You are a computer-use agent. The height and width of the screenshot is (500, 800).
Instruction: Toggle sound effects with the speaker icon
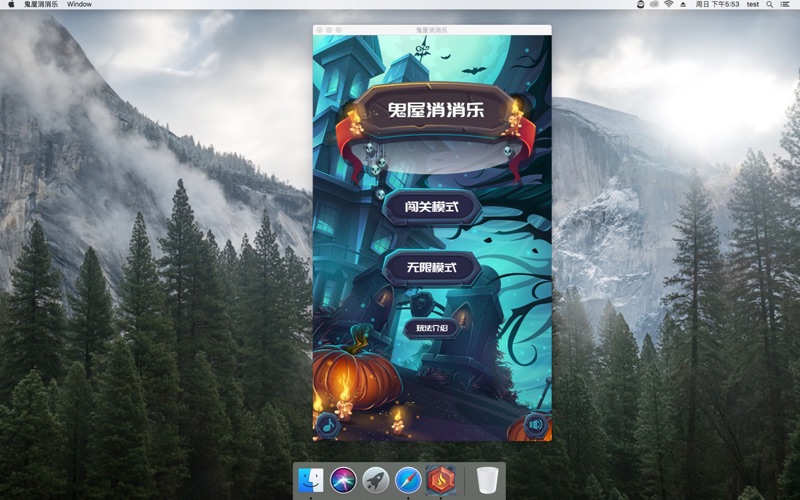pyautogui.click(x=536, y=423)
